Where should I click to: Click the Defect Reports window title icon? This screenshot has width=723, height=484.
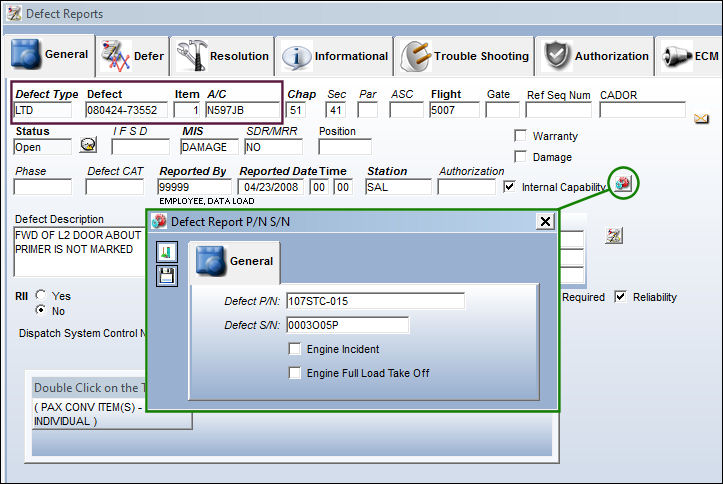pos(14,14)
